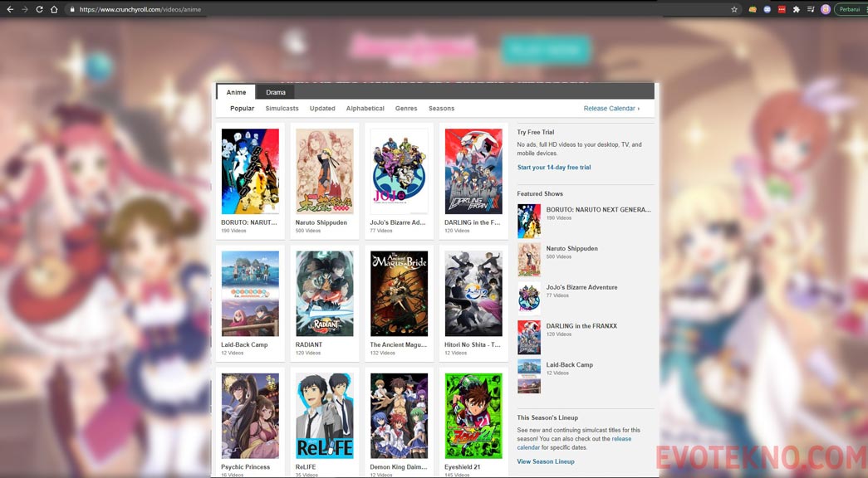Open the DARLING in the FRANXX grid poster
The width and height of the screenshot is (868, 478).
click(x=473, y=172)
